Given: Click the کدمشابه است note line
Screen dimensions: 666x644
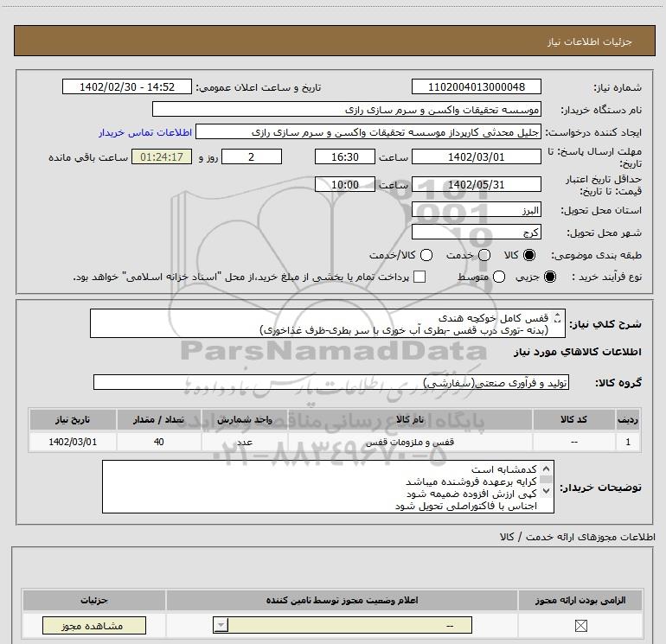Looking at the screenshot, I should pyautogui.click(x=503, y=469).
